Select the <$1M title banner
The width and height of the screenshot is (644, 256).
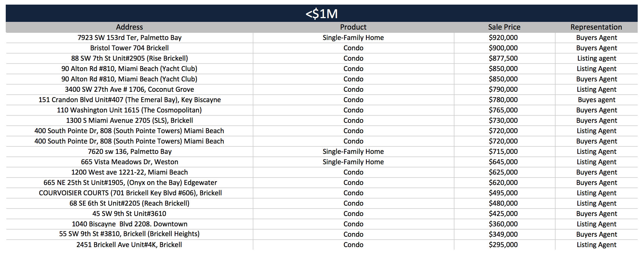322,13
